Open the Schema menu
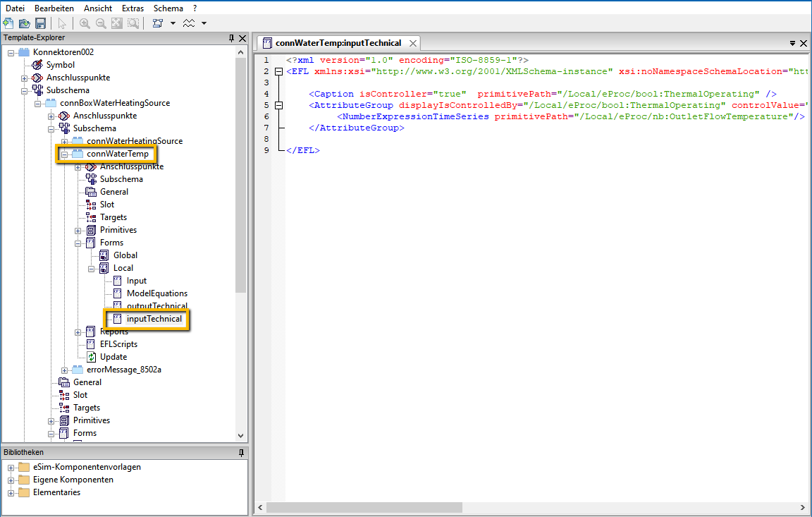 click(x=168, y=8)
